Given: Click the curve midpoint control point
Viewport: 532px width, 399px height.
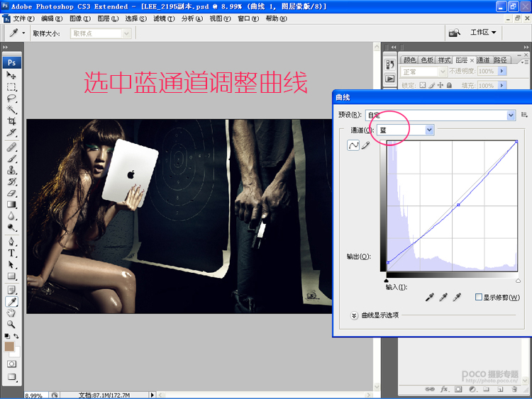Looking at the screenshot, I should pyautogui.click(x=458, y=205).
